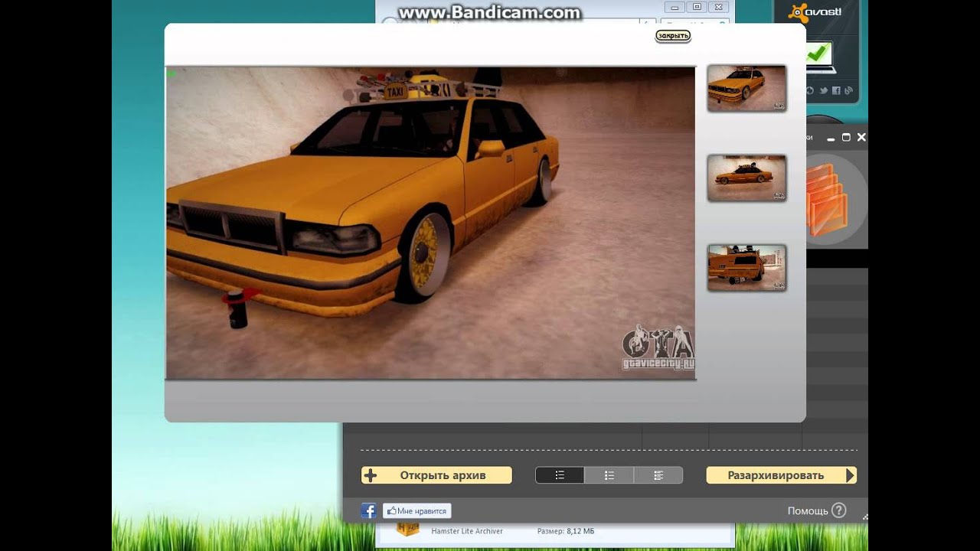Click Открыть архив button

tap(436, 475)
